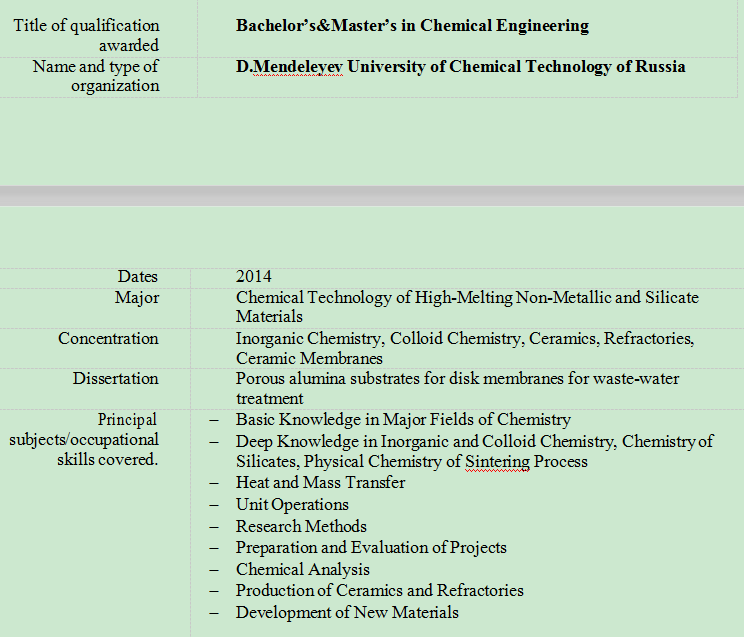Click the "Major" label cell
744x637 pixels.
[137, 297]
